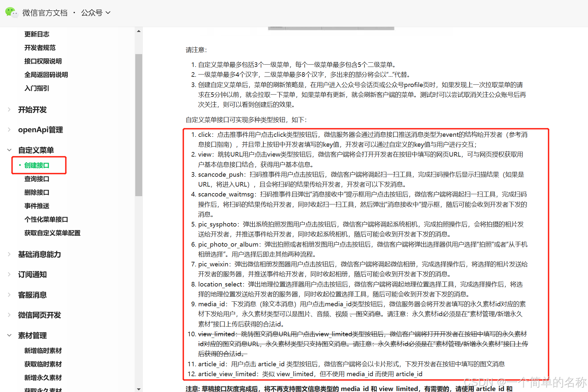Open 开发者规范 page
588x392 pixels.
pos(40,47)
